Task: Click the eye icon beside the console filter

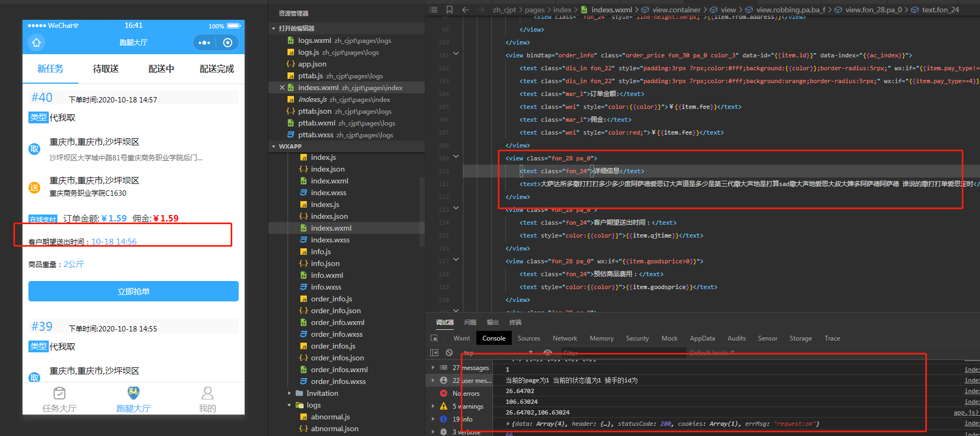Action: coord(548,352)
